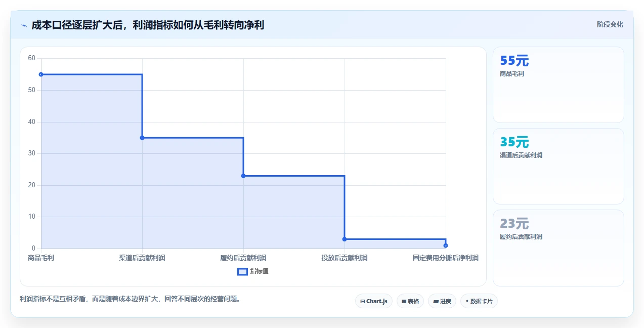Click the 商品毛利 data point at 55
This screenshot has height=328, width=644.
41,74
